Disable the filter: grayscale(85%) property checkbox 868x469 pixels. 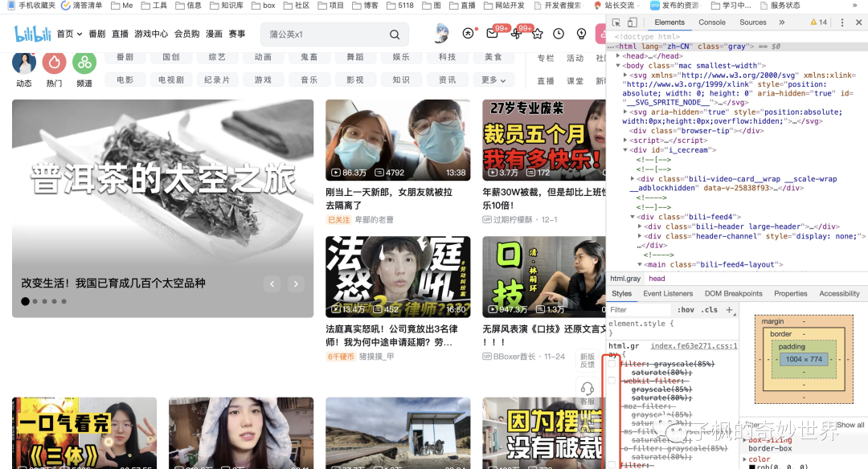pos(612,364)
